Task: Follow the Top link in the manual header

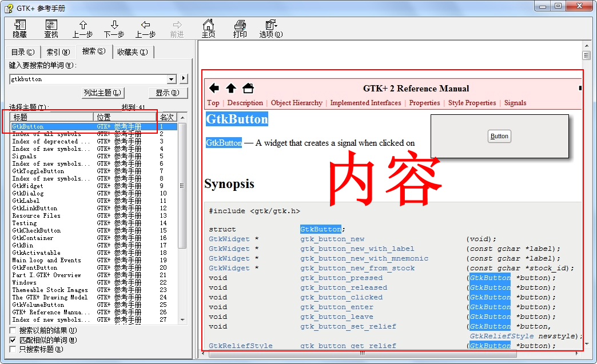Action: [213, 103]
